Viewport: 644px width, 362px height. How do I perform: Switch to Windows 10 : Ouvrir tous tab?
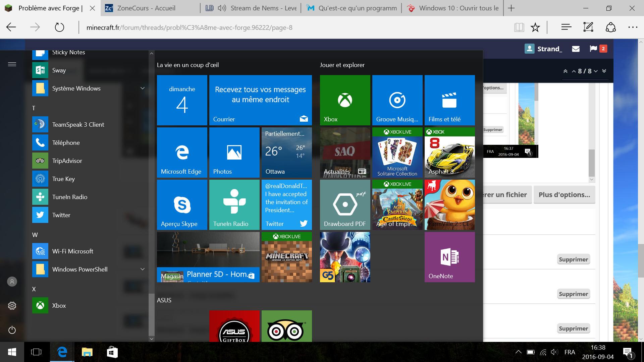pos(453,8)
